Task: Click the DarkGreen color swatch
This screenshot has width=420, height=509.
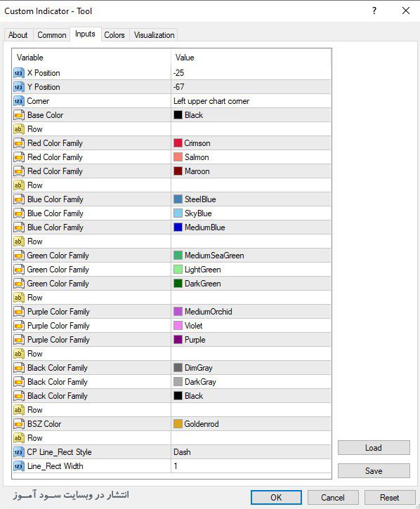Action: (178, 284)
